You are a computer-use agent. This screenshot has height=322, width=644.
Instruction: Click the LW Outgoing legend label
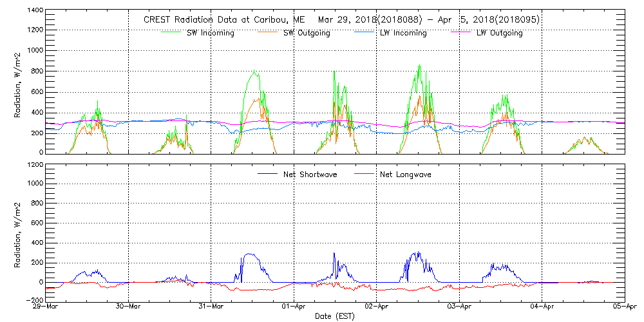click(499, 33)
